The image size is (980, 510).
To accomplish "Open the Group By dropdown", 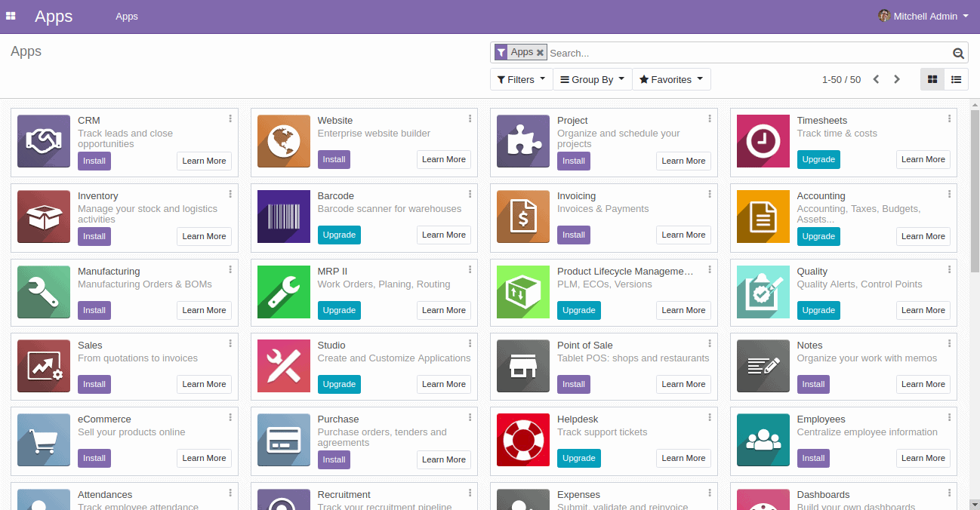I will pos(592,79).
